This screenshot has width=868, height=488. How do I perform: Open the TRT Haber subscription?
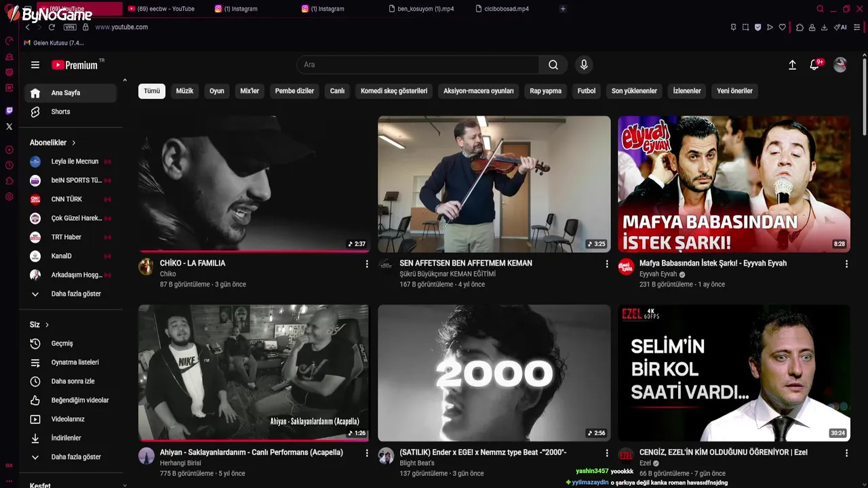point(71,237)
